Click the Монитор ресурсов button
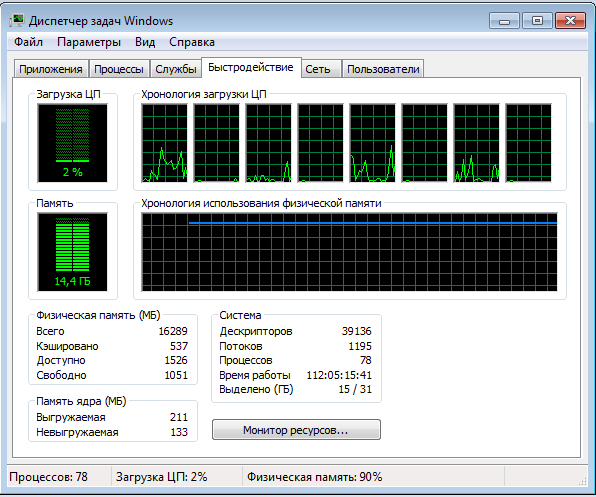 click(x=296, y=430)
